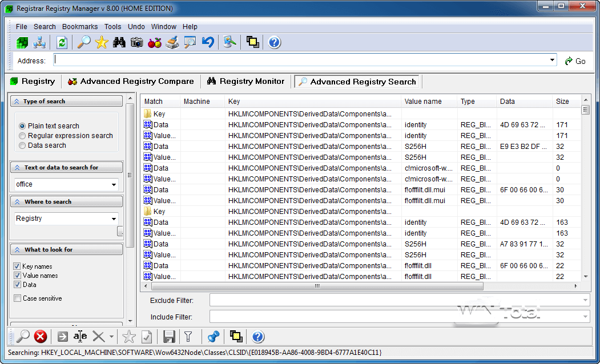Click the blue undo arrow icon
Image resolution: width=600 pixels, height=364 pixels.
tap(208, 42)
